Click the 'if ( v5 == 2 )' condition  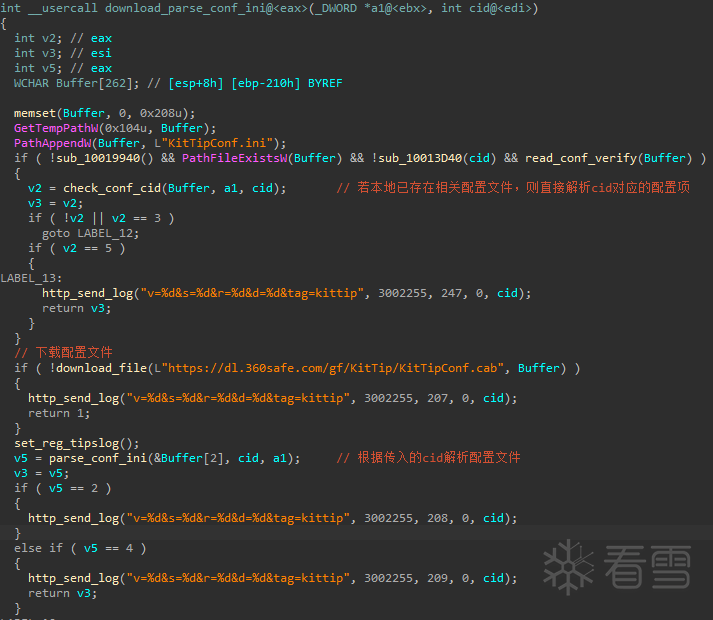tap(63, 489)
